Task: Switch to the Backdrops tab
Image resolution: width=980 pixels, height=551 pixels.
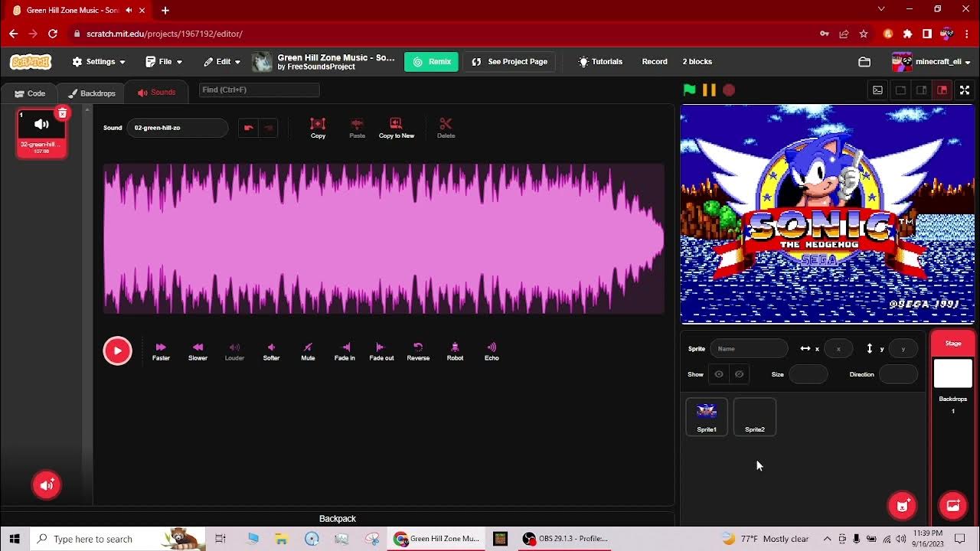Action: point(92,93)
